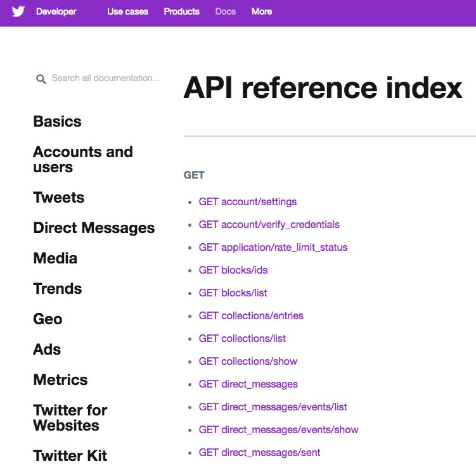Image resolution: width=476 pixels, height=468 pixels.
Task: Select Twitter for Websites in sidebar
Action: [x=70, y=417]
